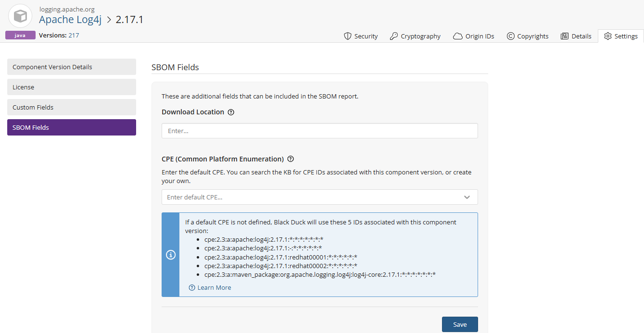The height and width of the screenshot is (333, 644).
Task: Select License in the left sidebar
Action: click(x=71, y=87)
